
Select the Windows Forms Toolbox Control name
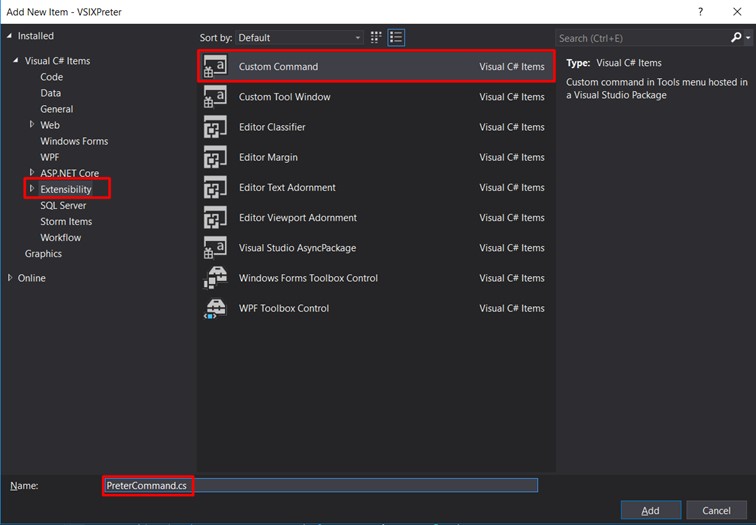309,278
